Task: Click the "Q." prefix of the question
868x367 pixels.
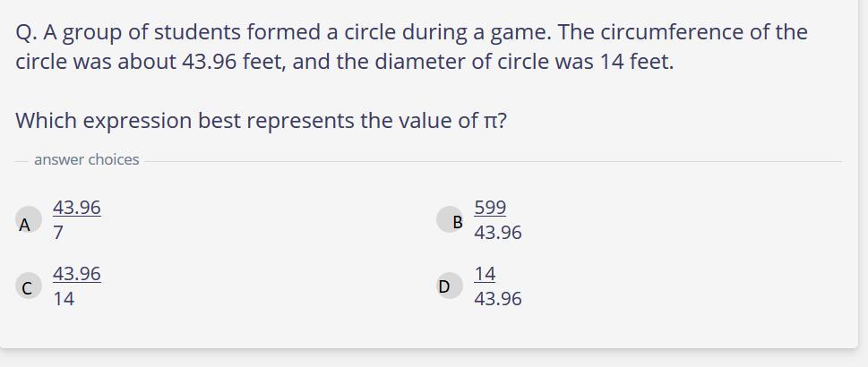Action: 26,32
